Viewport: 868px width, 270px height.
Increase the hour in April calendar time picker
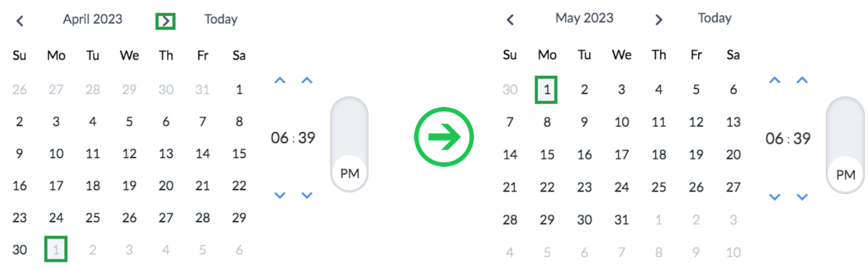click(280, 80)
